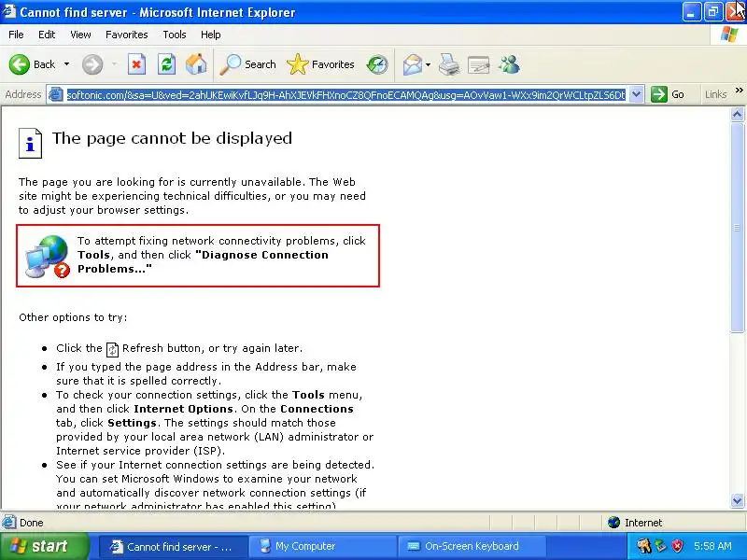Show browsing History with the clock icon

click(377, 64)
